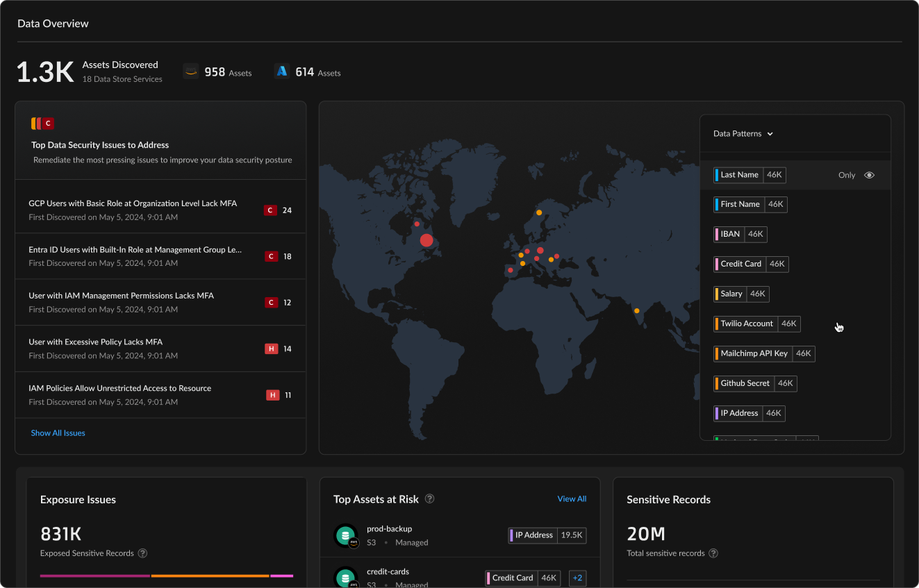Open User with IAM Management Permissions issue
Viewport: 919px width, 588px height.
tap(160, 303)
